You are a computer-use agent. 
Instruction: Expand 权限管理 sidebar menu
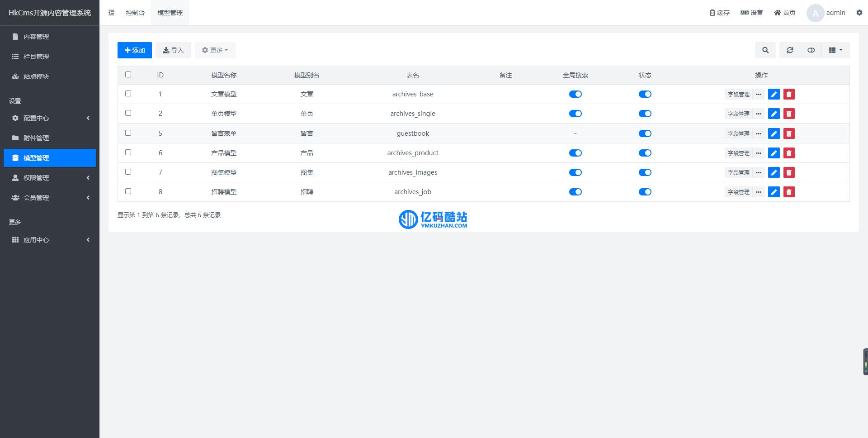(x=50, y=178)
